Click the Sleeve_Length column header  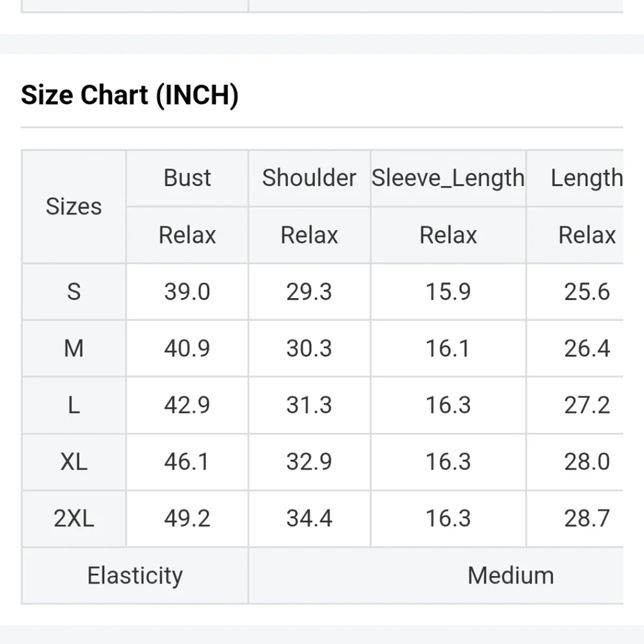tap(448, 178)
